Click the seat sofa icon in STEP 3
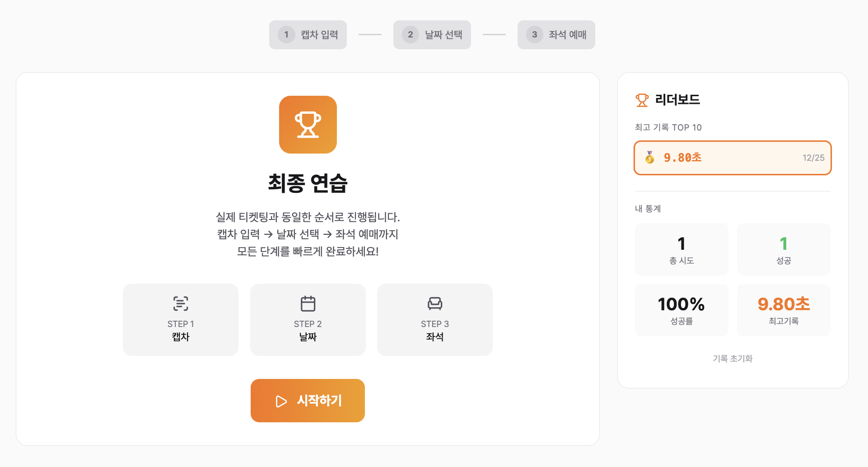Screen dimensions: 868x467 tap(434, 304)
